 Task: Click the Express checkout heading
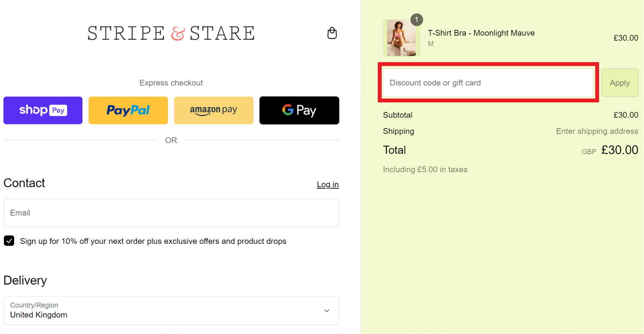click(x=171, y=83)
